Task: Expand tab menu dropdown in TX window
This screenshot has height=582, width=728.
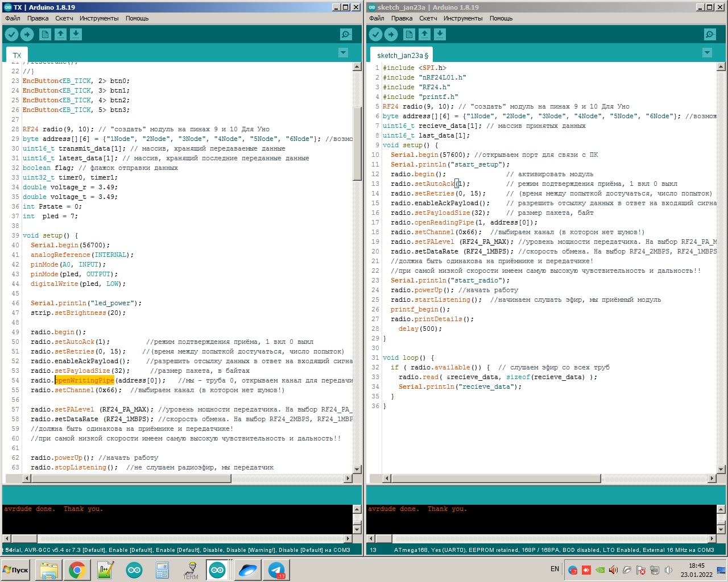Action: click(x=343, y=53)
